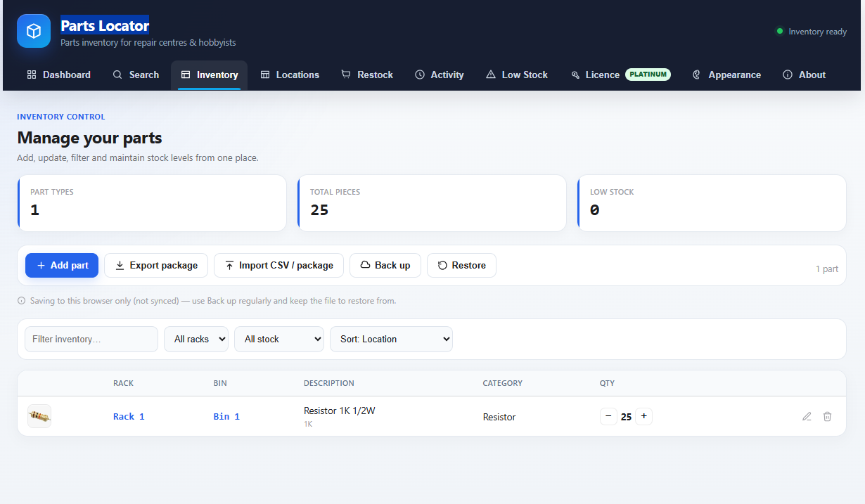Click the info icon beside the saving notice
865x504 pixels.
22,301
